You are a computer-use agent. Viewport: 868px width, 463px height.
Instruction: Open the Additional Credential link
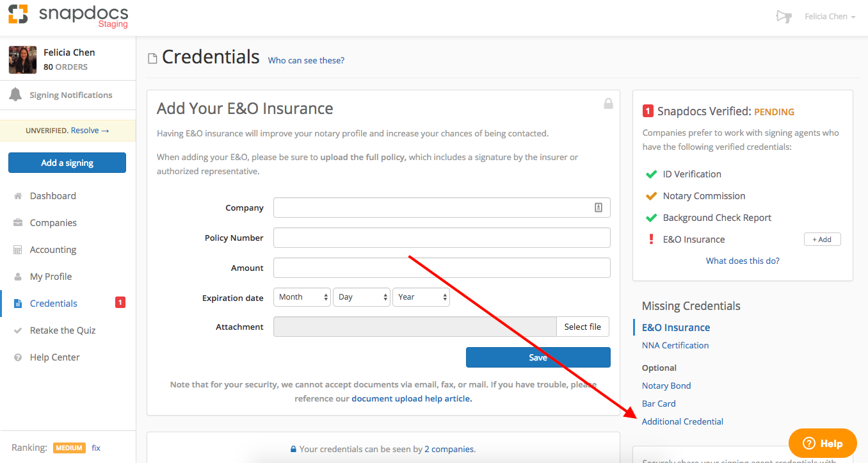coord(682,421)
